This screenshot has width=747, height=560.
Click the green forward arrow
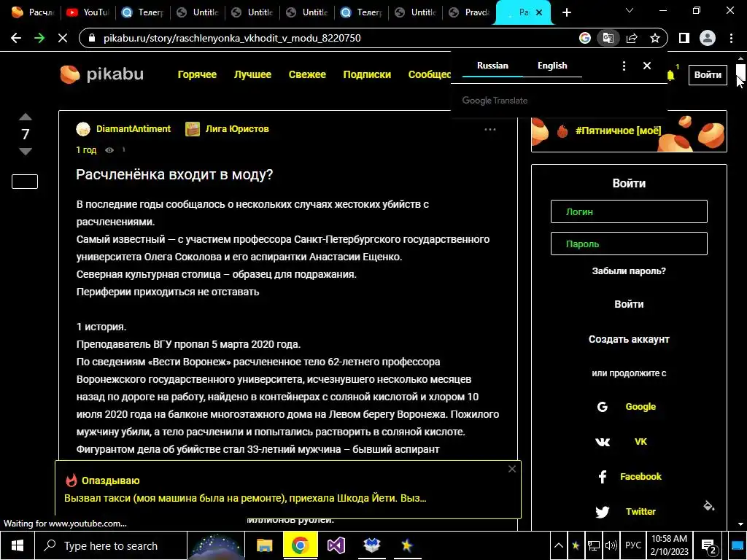point(39,38)
